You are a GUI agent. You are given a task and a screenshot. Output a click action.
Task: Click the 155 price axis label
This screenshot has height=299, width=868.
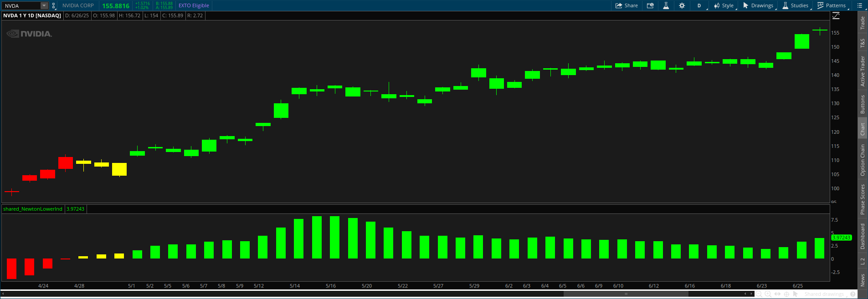(x=835, y=33)
